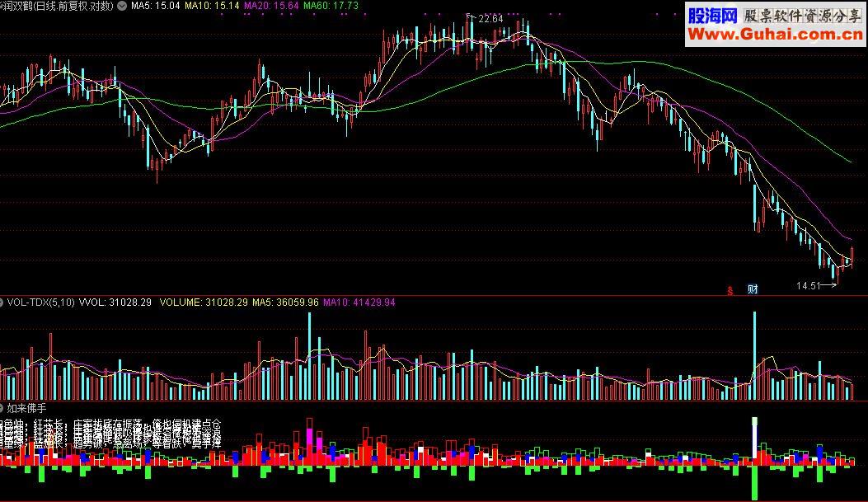Click the MA10: 15.14 indicator label
This screenshot has width=868, height=502.
coord(212,6)
